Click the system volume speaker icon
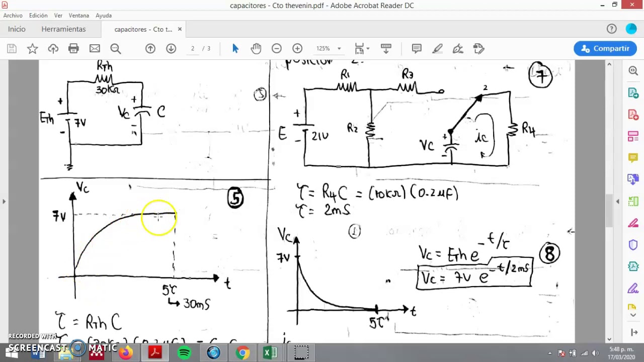 click(x=595, y=353)
